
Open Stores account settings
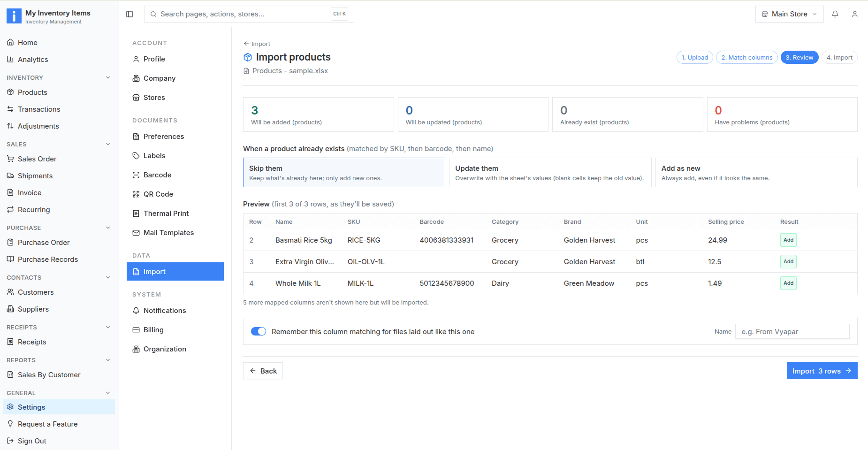pyautogui.click(x=175, y=97)
